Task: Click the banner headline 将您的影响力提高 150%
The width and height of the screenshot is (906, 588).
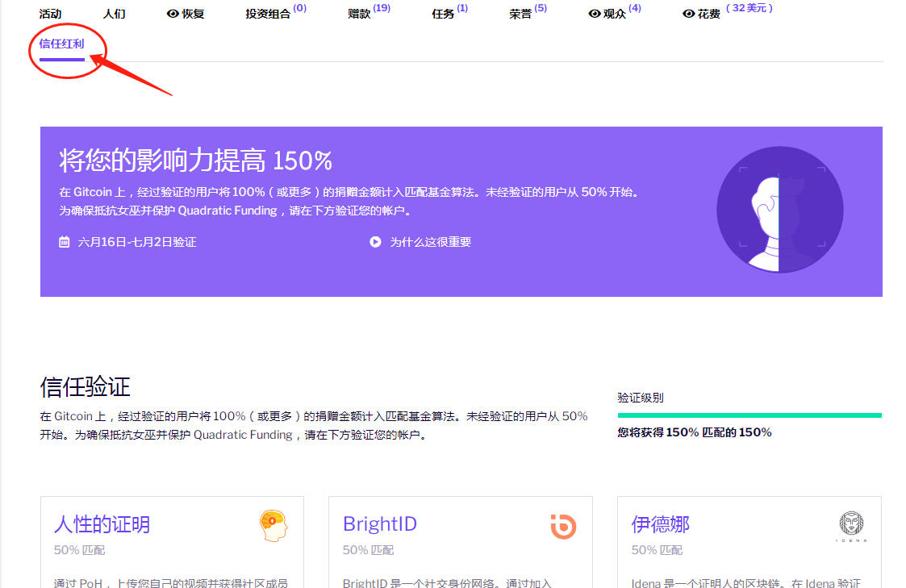Action: [195, 161]
